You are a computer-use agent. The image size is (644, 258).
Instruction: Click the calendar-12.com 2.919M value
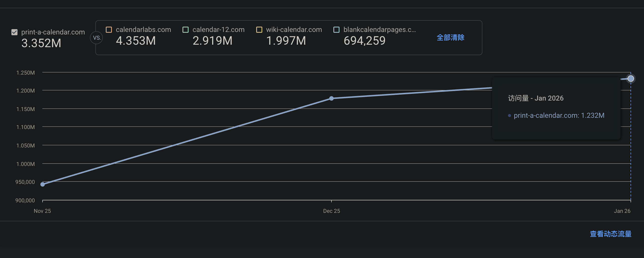pyautogui.click(x=212, y=41)
